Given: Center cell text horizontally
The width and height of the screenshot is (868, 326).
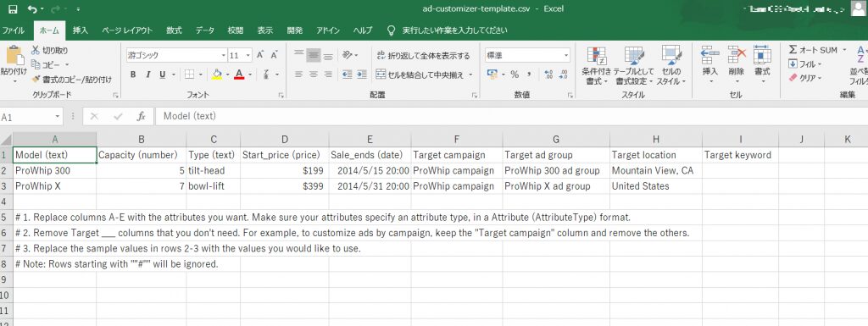Looking at the screenshot, I should point(314,75).
